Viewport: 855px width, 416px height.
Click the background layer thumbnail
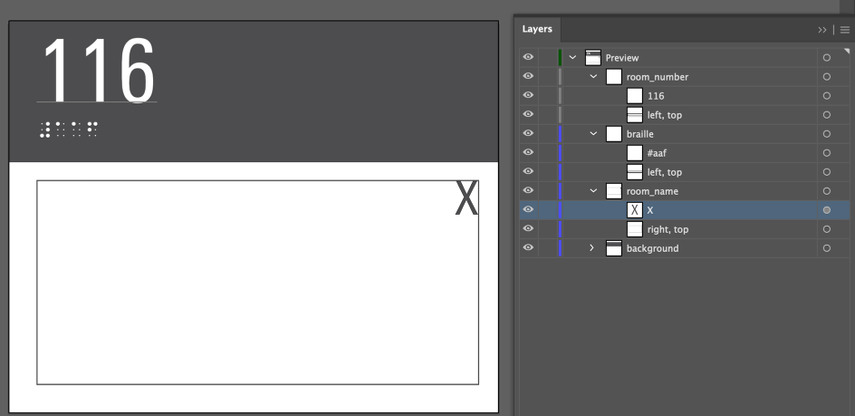click(614, 248)
